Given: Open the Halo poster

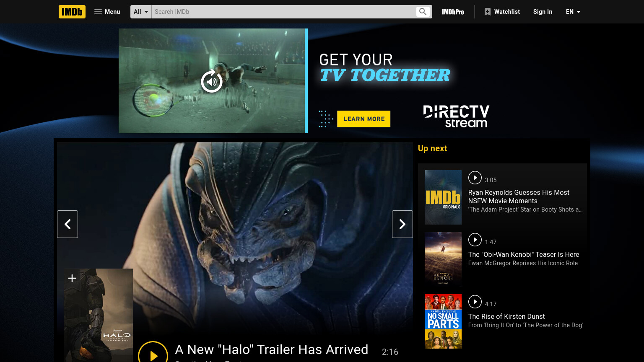Looking at the screenshot, I should 98,315.
